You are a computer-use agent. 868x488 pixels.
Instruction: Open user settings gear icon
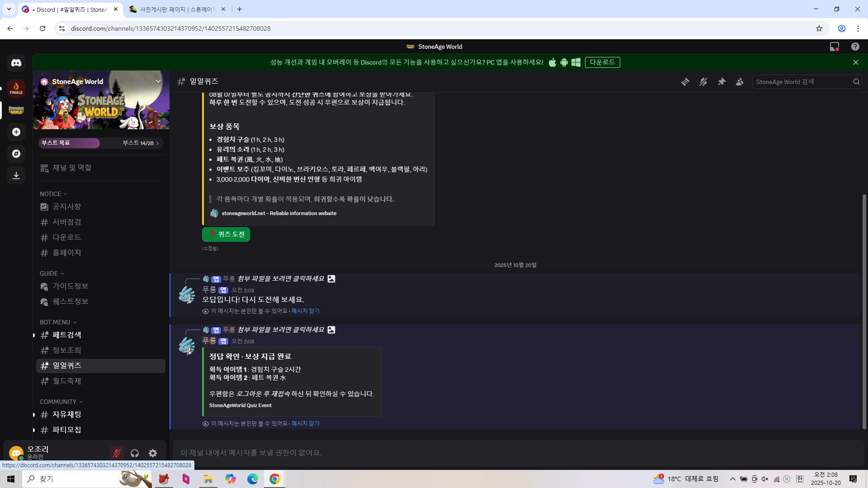click(153, 453)
